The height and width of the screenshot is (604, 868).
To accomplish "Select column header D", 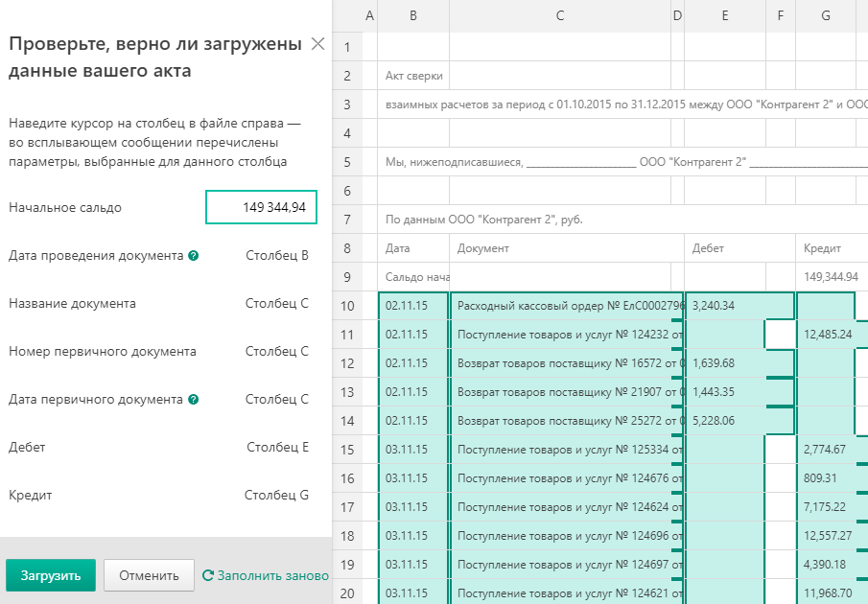I will tap(677, 16).
